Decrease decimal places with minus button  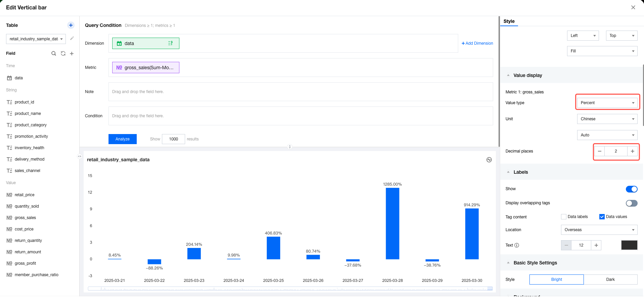click(x=600, y=151)
